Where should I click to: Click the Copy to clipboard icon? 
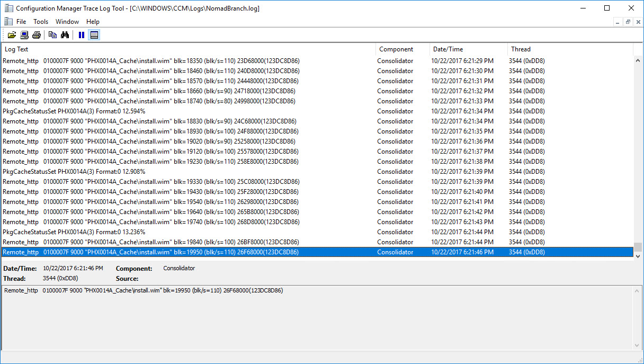click(x=52, y=35)
